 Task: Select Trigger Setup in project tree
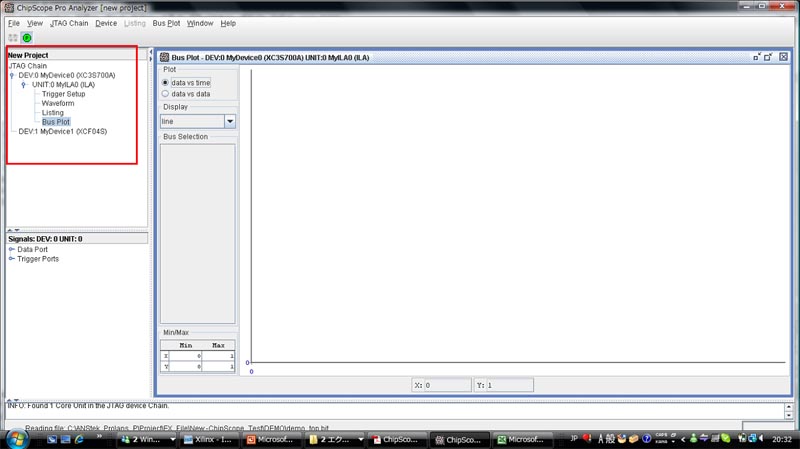click(63, 94)
